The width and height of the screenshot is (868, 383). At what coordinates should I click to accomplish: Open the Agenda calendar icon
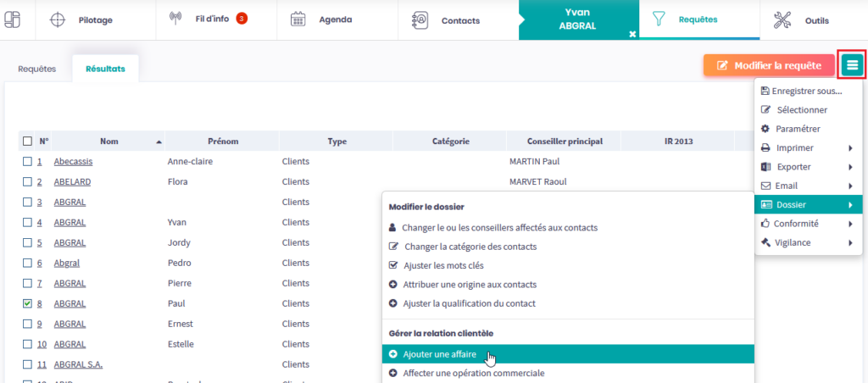click(298, 19)
